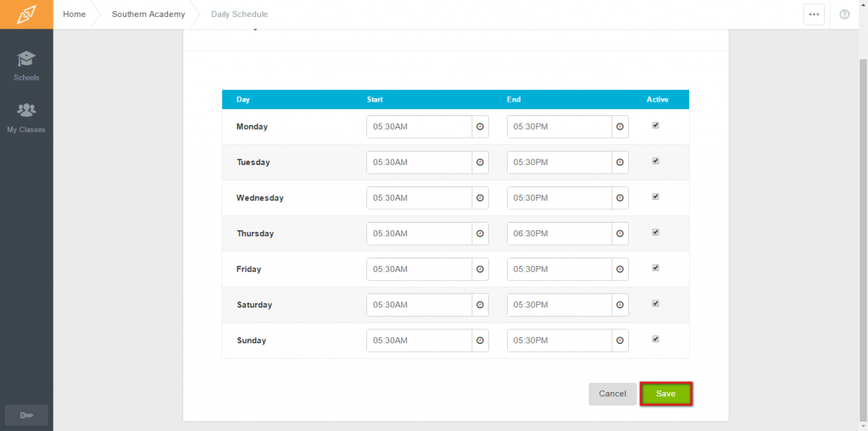Open the Thursday start time clock picker
This screenshot has width=868, height=431.
coord(480,234)
